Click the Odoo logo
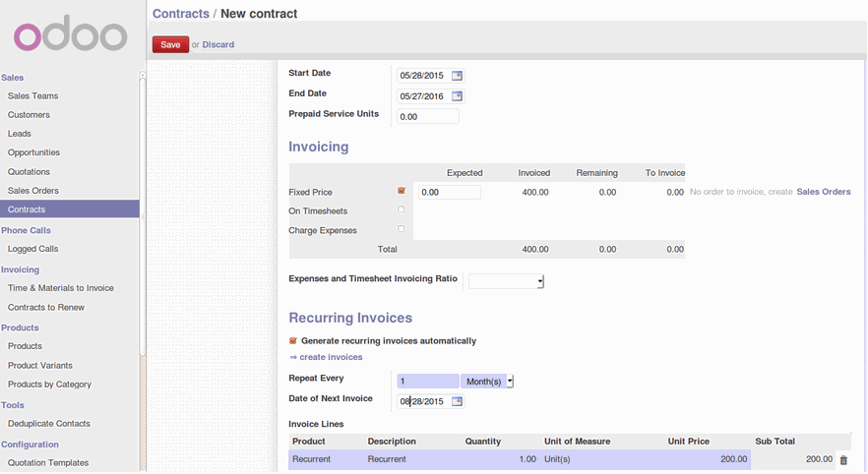The image size is (868, 474). (x=70, y=36)
